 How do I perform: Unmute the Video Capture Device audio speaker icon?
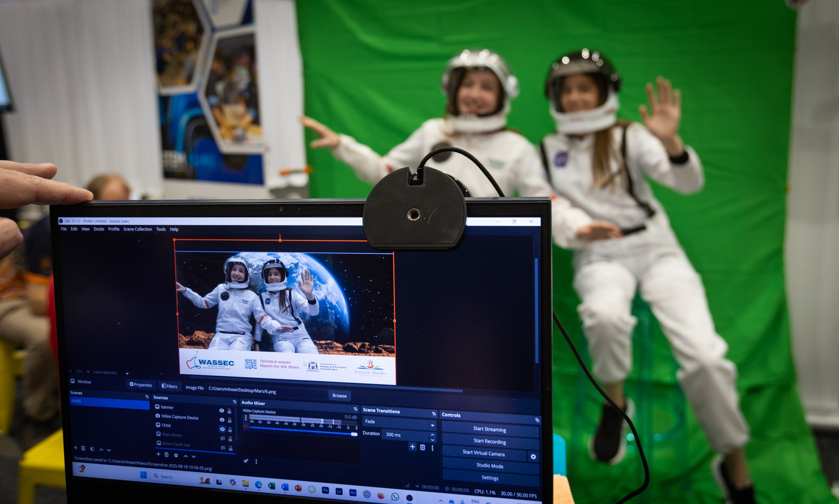coord(246,426)
